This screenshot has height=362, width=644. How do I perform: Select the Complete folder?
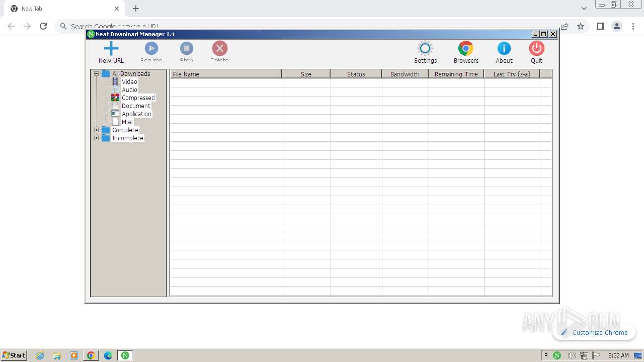[125, 130]
